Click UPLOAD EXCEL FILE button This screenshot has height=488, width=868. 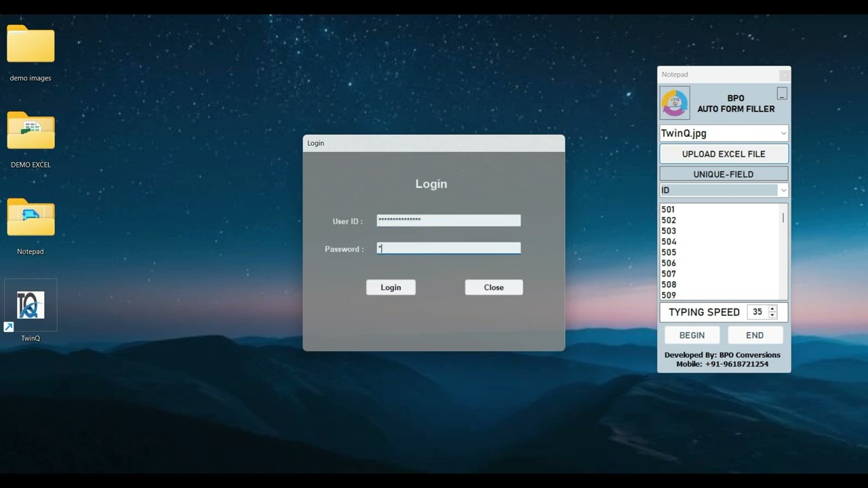(724, 154)
